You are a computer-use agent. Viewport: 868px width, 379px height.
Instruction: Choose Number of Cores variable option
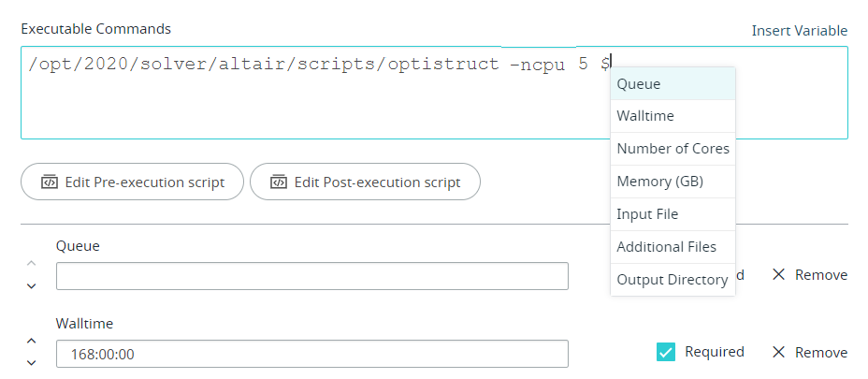click(673, 149)
